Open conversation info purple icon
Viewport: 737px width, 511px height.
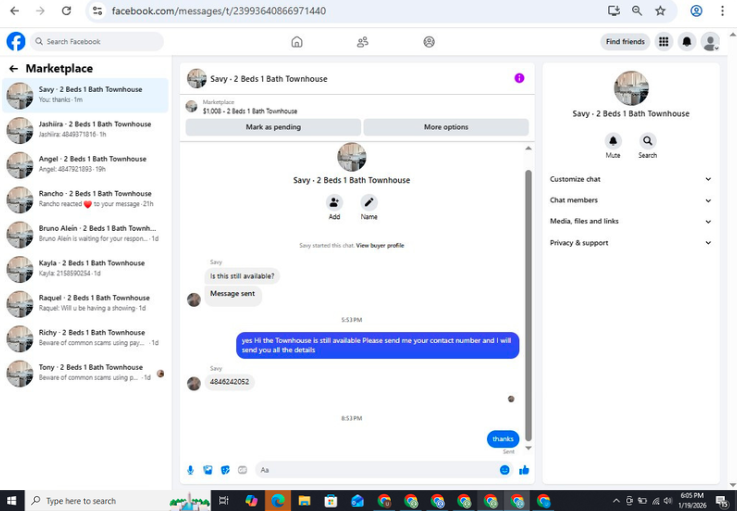point(519,78)
